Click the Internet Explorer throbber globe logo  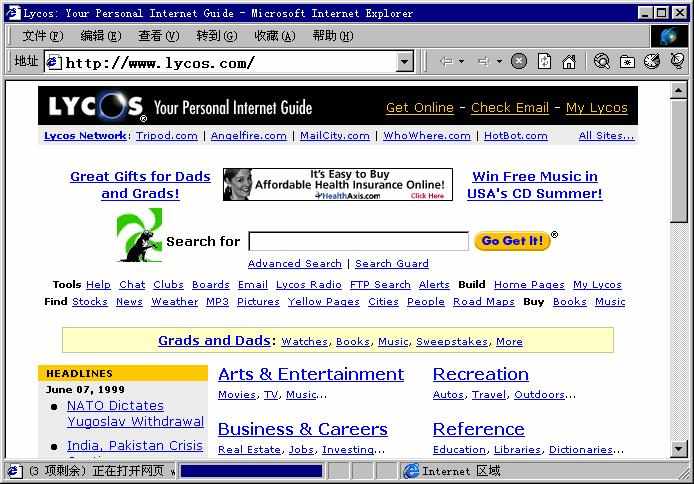click(x=669, y=36)
